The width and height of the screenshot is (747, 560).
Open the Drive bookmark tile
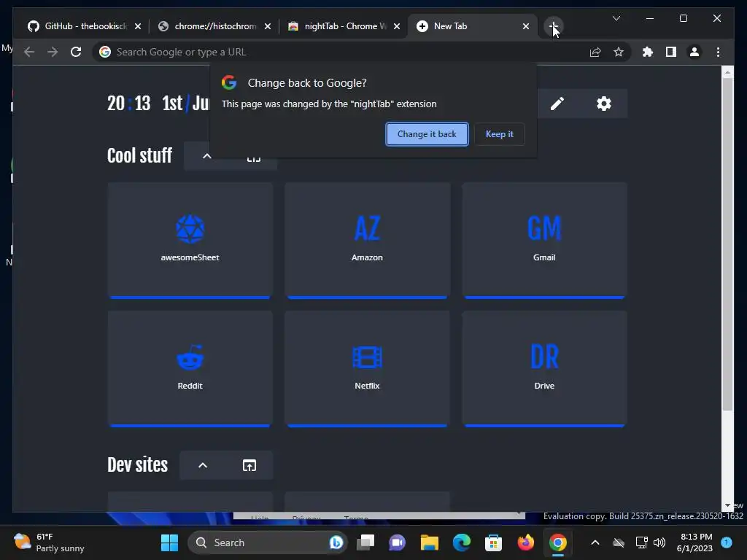[544, 369]
